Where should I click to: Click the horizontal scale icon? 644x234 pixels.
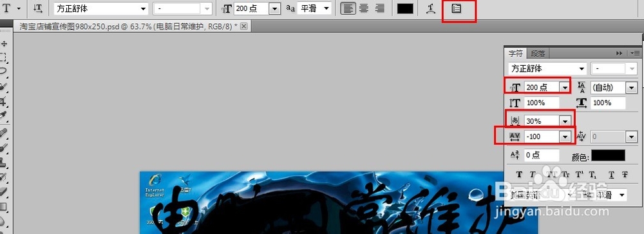click(582, 102)
